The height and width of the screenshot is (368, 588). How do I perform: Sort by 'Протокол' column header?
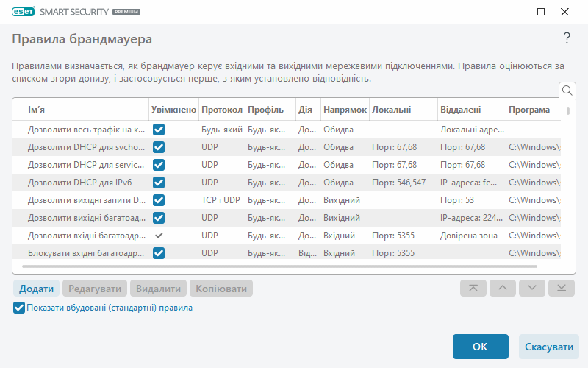click(x=222, y=110)
